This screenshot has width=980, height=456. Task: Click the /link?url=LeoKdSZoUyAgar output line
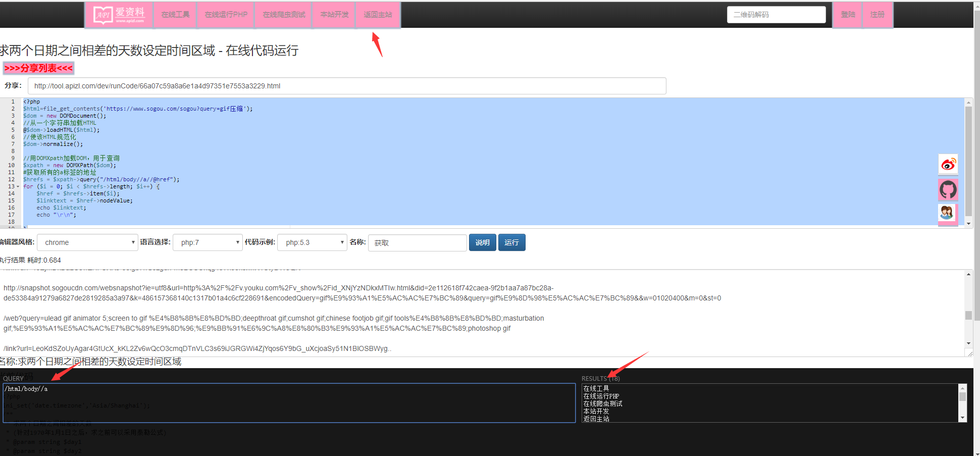(197, 348)
